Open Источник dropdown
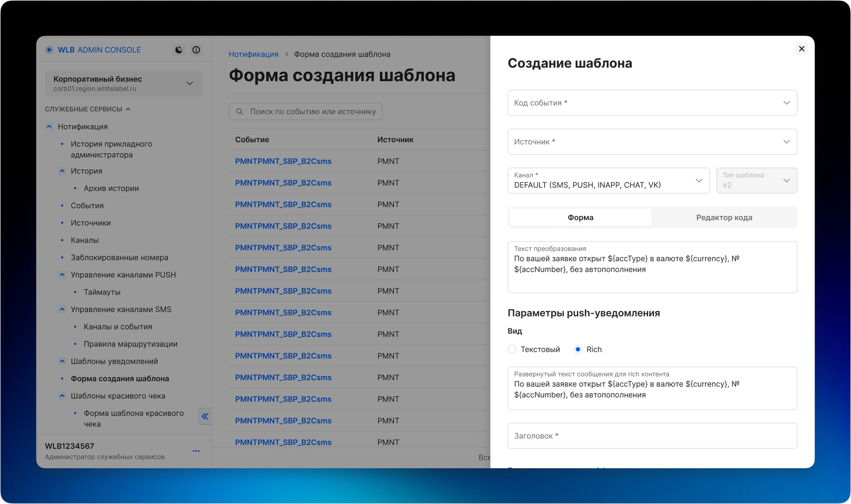Screen dimensions: 851x504 [x=652, y=142]
